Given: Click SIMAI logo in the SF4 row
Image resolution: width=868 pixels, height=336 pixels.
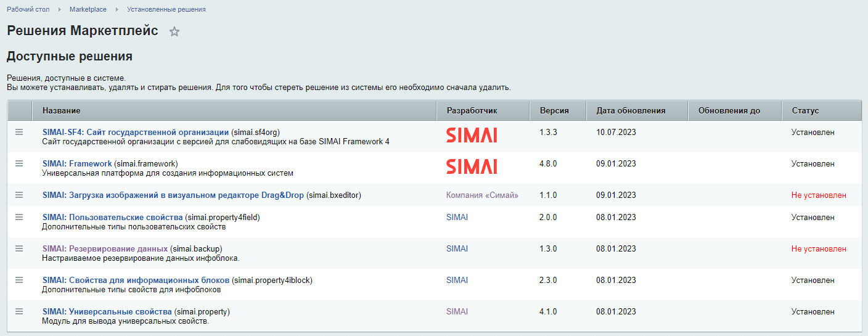Looking at the screenshot, I should (472, 135).
